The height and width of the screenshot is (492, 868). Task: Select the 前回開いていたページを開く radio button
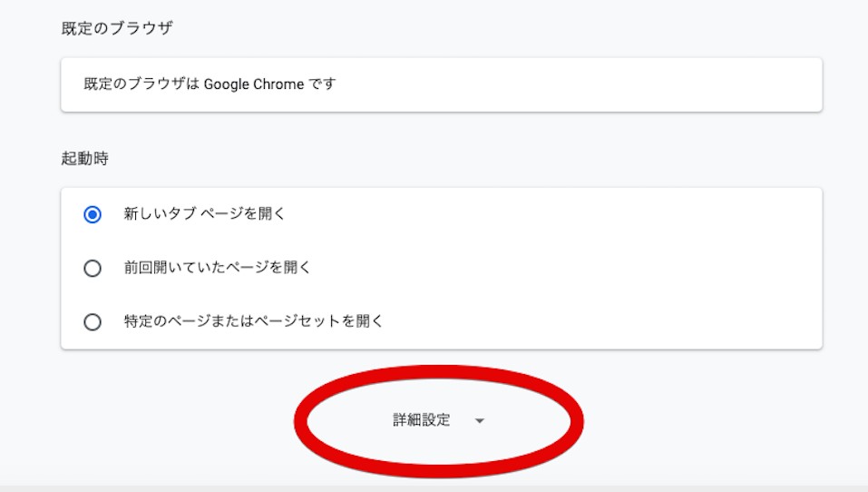tap(92, 269)
